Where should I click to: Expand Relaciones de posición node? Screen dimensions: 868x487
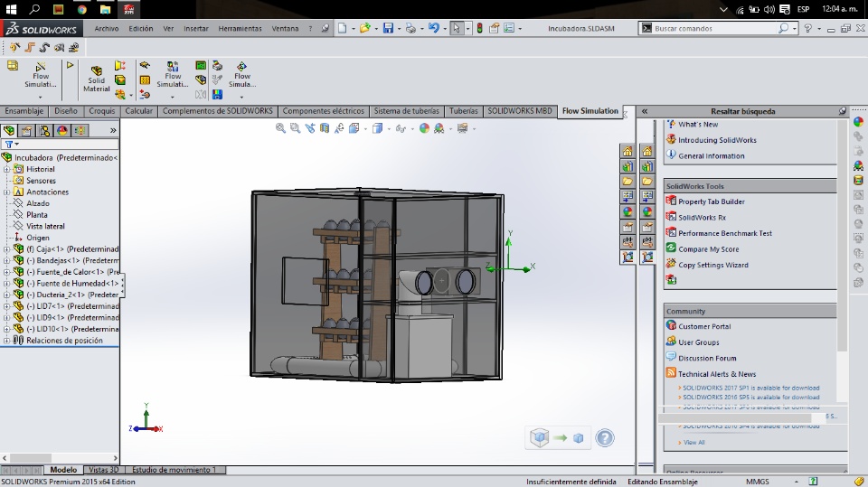coord(6,341)
